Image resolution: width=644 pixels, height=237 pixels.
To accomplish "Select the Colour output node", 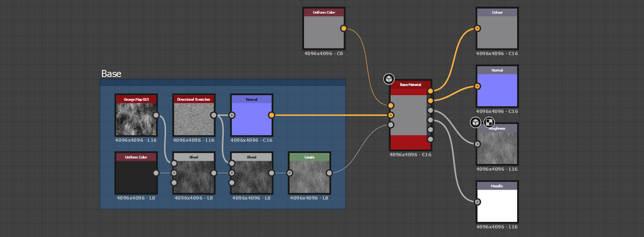I will tap(497, 28).
